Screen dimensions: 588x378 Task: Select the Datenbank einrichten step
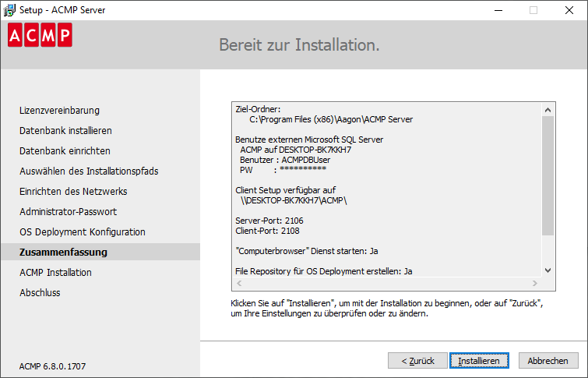pos(65,151)
